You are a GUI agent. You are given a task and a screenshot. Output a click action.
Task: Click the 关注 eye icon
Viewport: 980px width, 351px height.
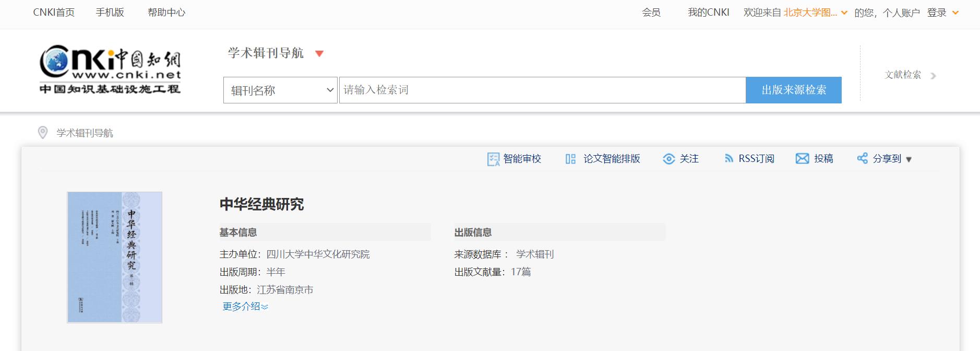tap(668, 159)
